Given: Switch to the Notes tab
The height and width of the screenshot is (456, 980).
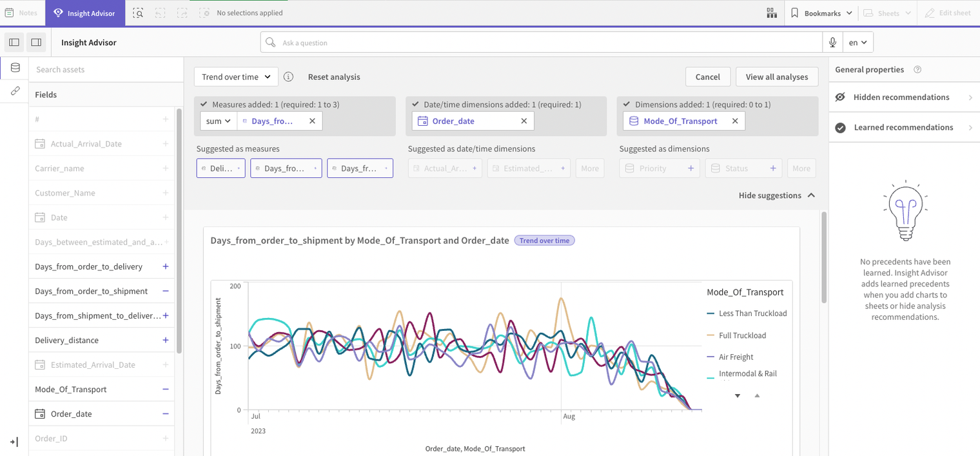Looking at the screenshot, I should [21, 13].
